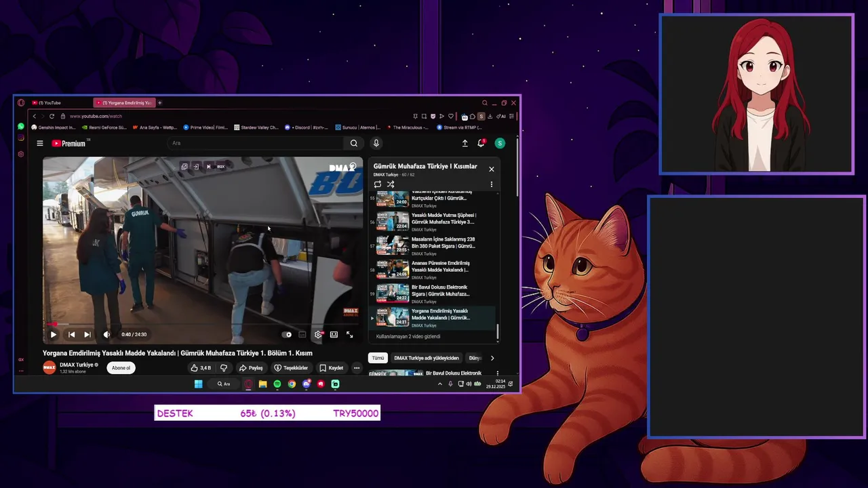Viewport: 868px width, 488px height.
Task: Open Genshin Impact bookmark
Action: click(x=54, y=127)
